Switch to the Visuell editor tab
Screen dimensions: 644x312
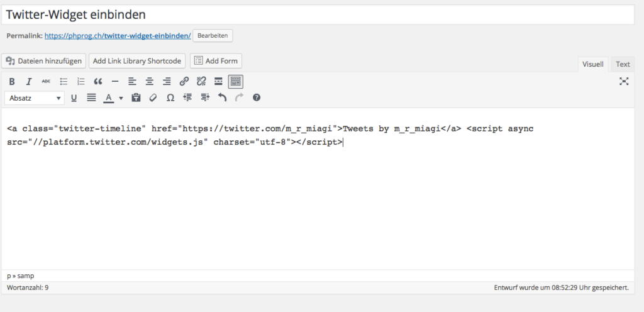click(x=592, y=64)
